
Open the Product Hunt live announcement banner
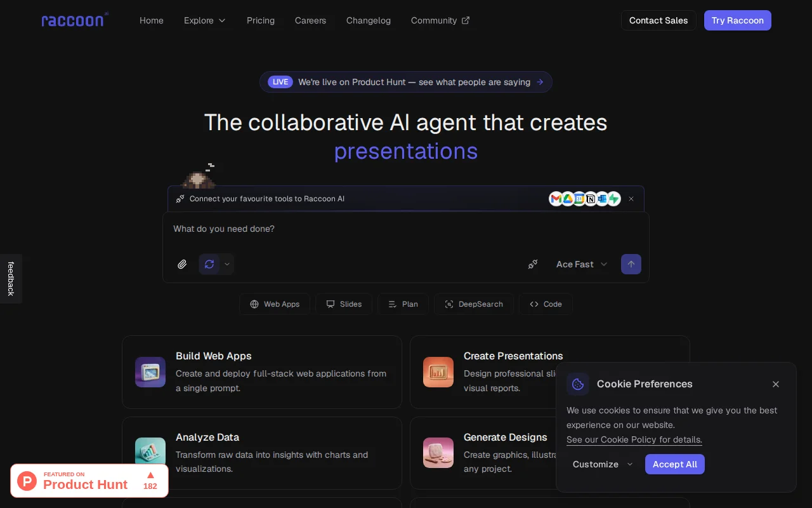point(406,82)
